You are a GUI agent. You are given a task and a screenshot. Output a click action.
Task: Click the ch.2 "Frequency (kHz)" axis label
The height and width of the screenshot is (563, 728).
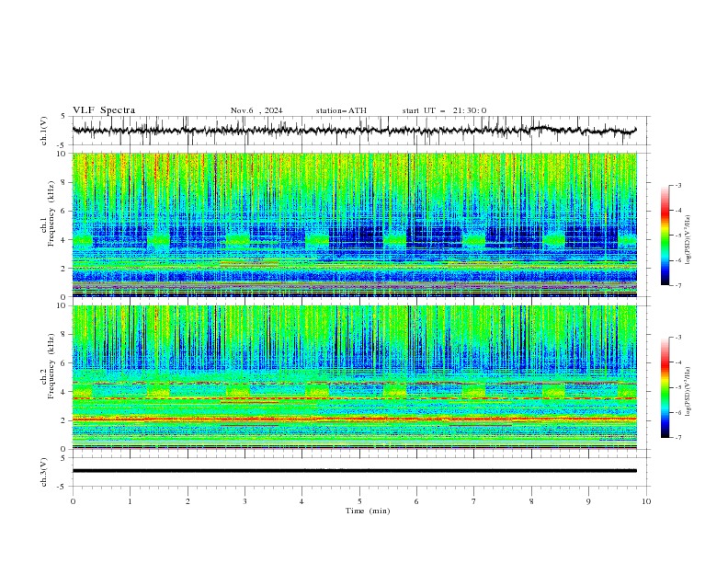51,365
